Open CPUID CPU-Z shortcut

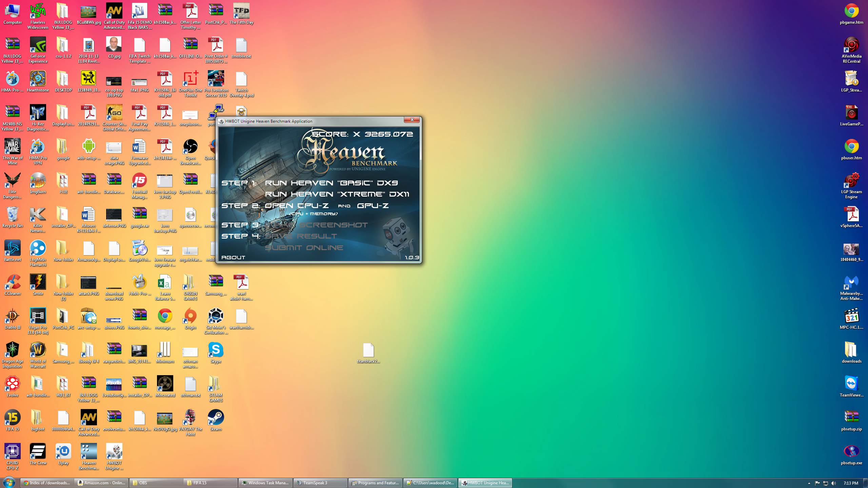(x=13, y=457)
